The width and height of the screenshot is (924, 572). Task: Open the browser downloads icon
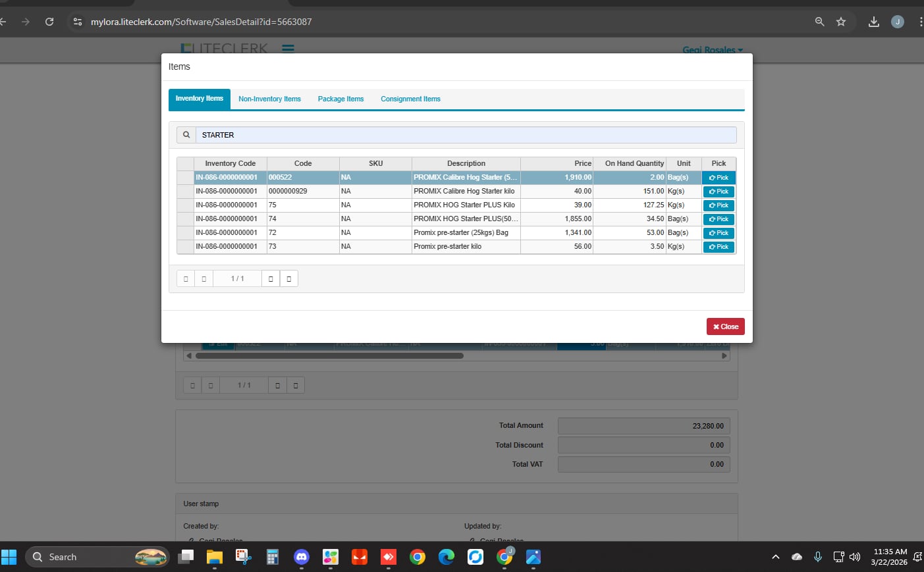pyautogui.click(x=873, y=22)
